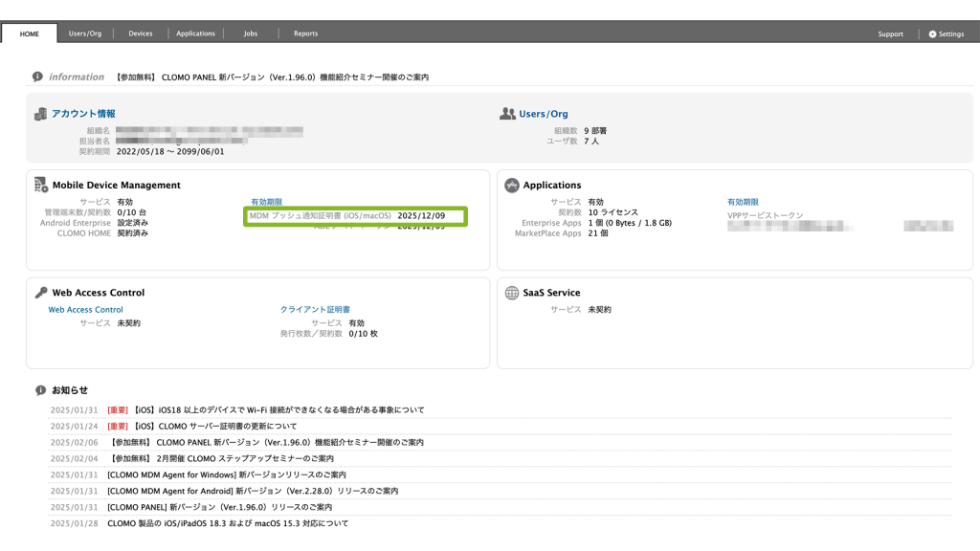Click the 有効期限 link in Applications panel
This screenshot has width=980, height=551.
pos(743,202)
